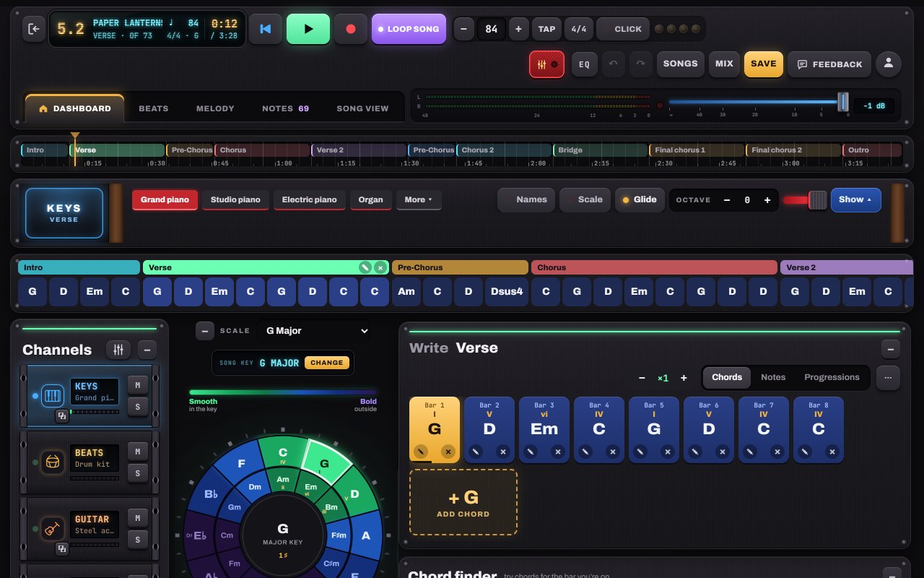Mute the Keys channel
This screenshot has height=578, width=924.
137,386
